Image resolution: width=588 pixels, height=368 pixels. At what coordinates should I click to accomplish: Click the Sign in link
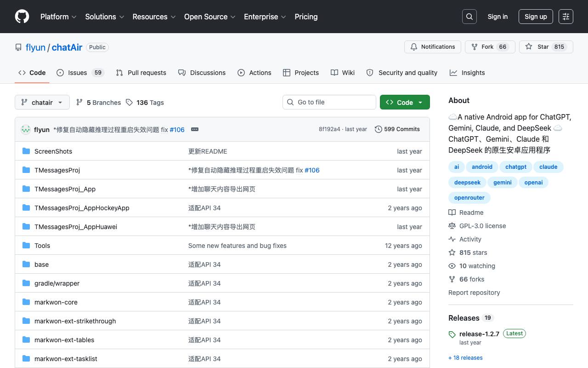tap(498, 17)
